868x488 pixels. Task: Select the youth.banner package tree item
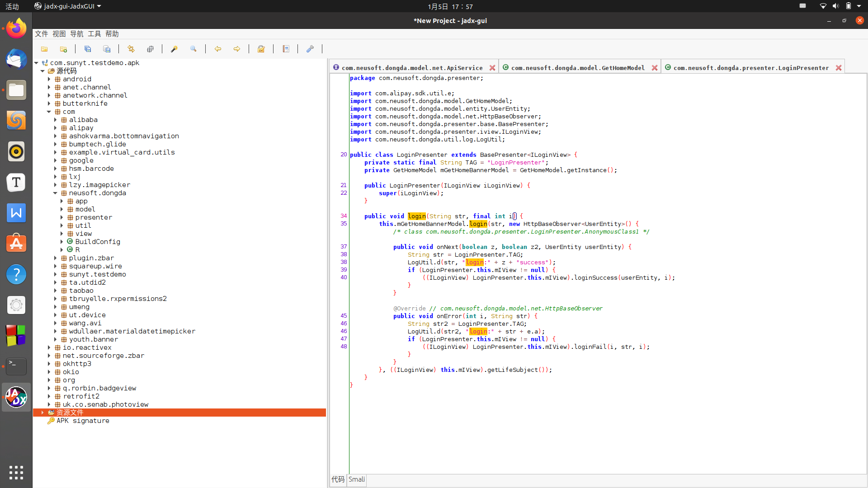[94, 339]
